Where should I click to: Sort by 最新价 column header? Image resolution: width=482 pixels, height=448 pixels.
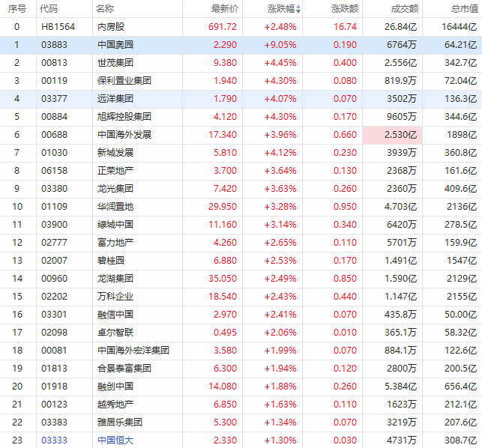[x=225, y=9]
